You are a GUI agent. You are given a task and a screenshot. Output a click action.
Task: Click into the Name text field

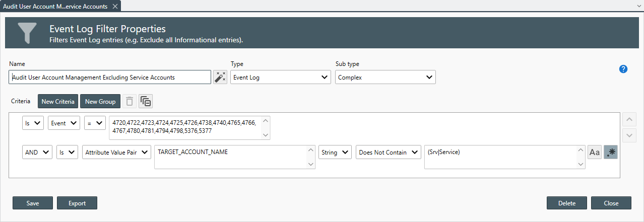110,77
